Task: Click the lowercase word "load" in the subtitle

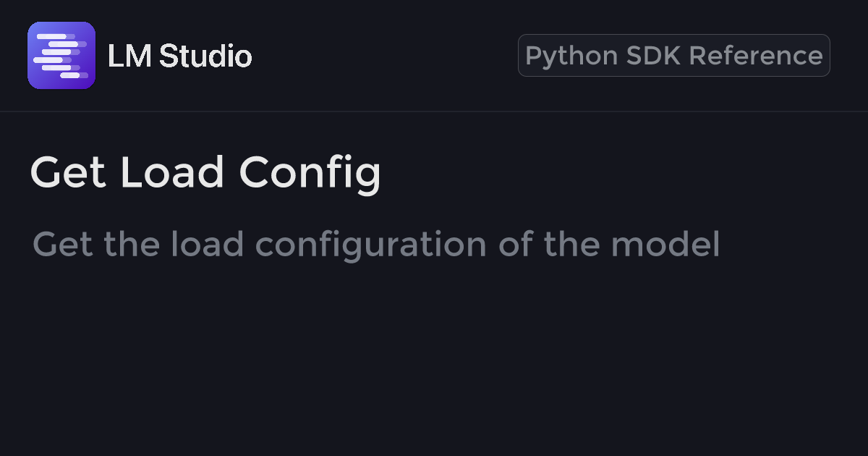Action: coord(208,245)
